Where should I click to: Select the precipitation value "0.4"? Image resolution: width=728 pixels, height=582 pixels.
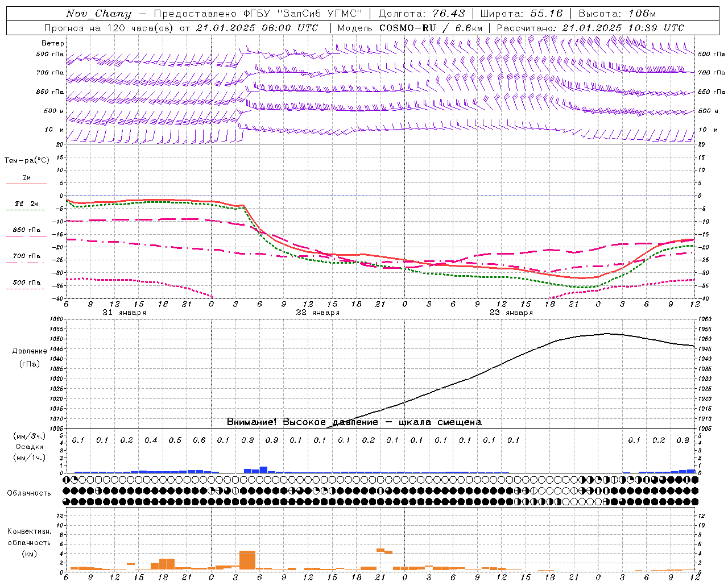tap(151, 440)
